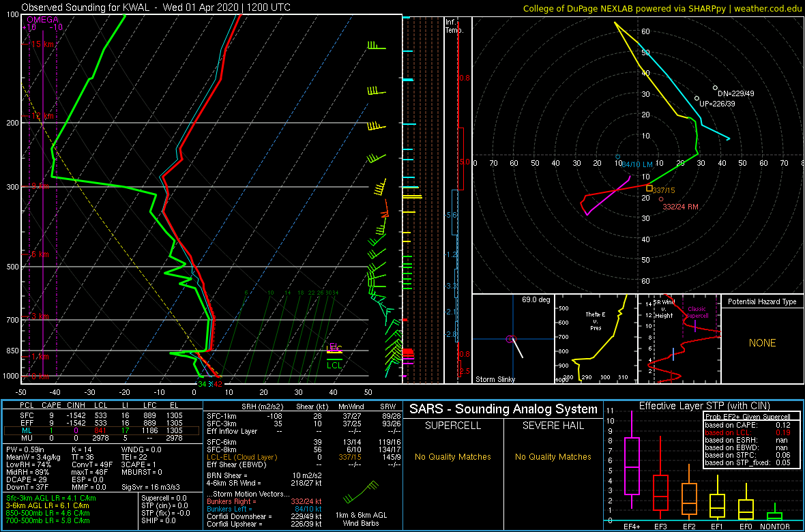Click the red EF3 box plot

coord(660,477)
